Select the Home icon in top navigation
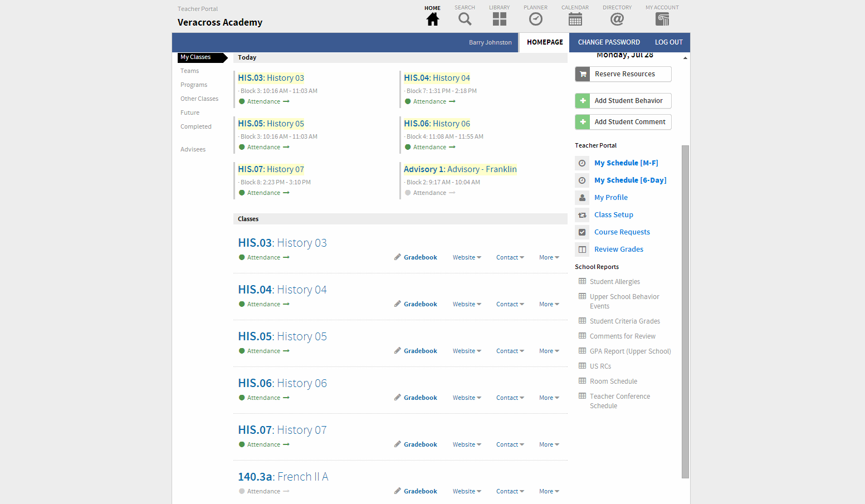 point(433,18)
